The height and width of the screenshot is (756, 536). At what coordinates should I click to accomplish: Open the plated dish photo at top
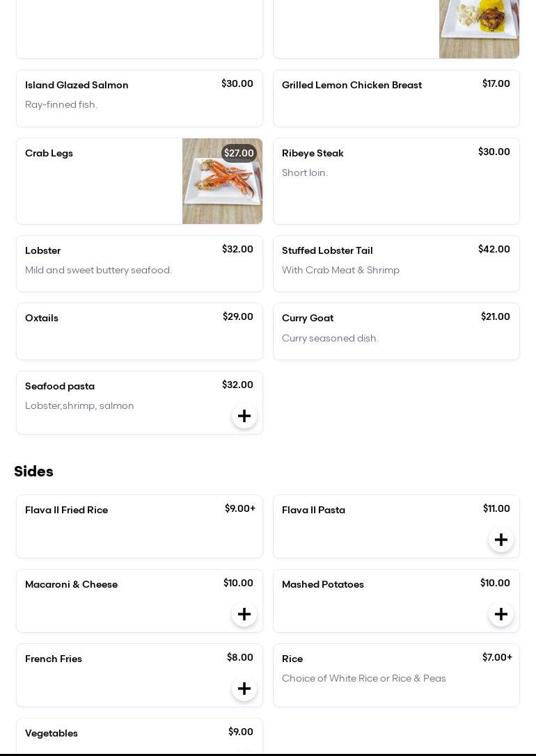click(479, 29)
